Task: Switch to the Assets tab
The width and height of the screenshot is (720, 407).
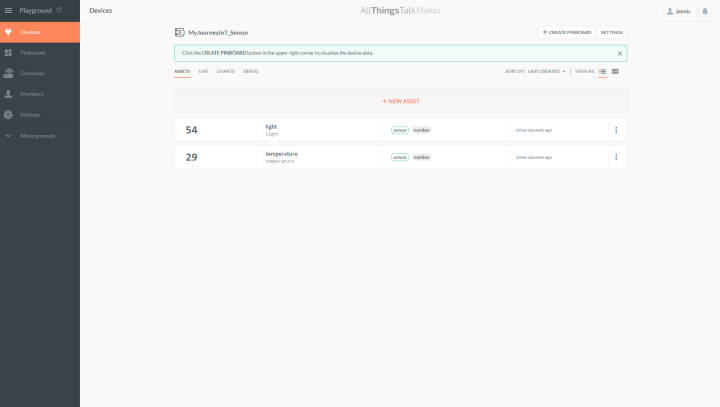Action: [182, 71]
